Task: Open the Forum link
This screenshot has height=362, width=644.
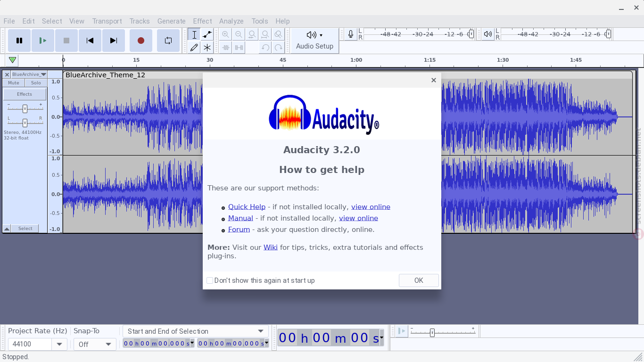Action: pyautogui.click(x=239, y=230)
